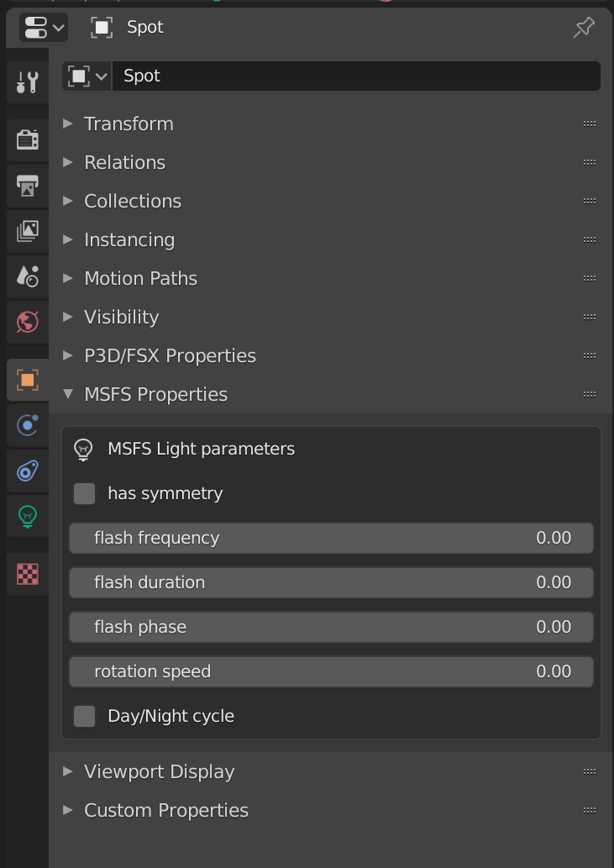
Task: Open the Render properties tab
Action: point(27,139)
